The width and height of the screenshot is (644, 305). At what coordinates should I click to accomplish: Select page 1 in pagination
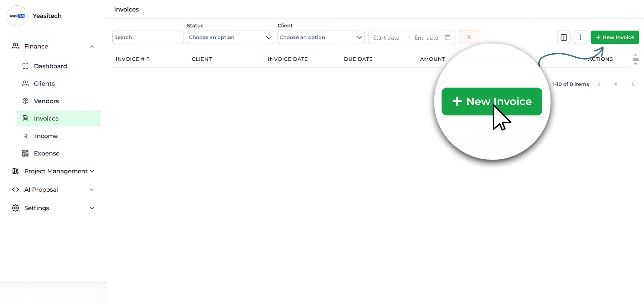tap(616, 85)
